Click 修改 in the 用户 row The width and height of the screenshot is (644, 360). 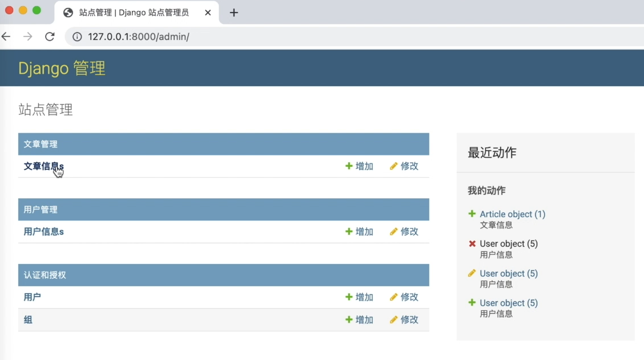click(404, 297)
